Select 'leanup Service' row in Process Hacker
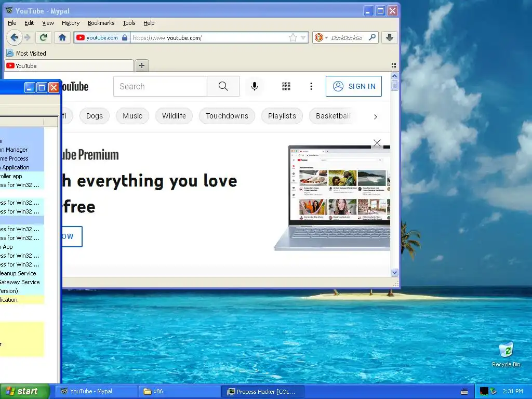The width and height of the screenshot is (532, 399). coord(22,273)
